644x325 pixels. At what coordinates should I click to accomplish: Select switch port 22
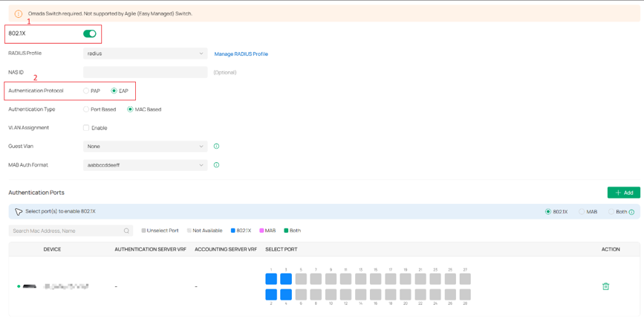[x=420, y=295]
